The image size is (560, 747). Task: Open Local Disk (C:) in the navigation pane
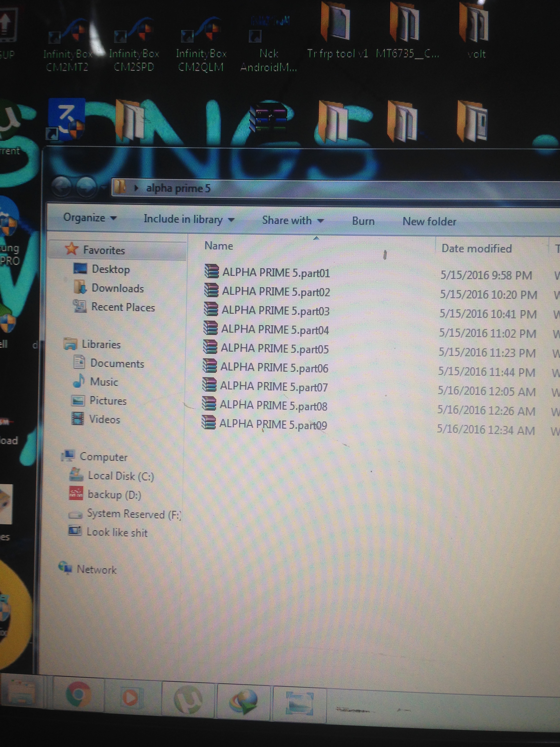coord(121,476)
